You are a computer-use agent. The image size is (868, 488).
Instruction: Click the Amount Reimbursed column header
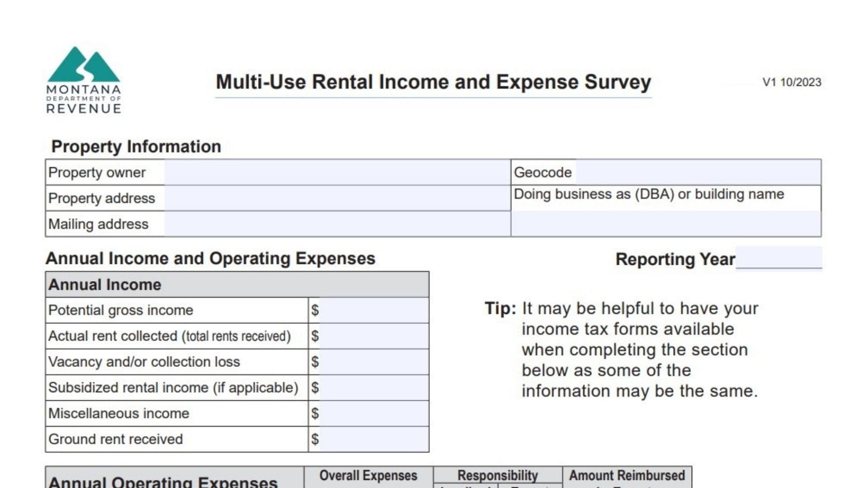coord(627,476)
